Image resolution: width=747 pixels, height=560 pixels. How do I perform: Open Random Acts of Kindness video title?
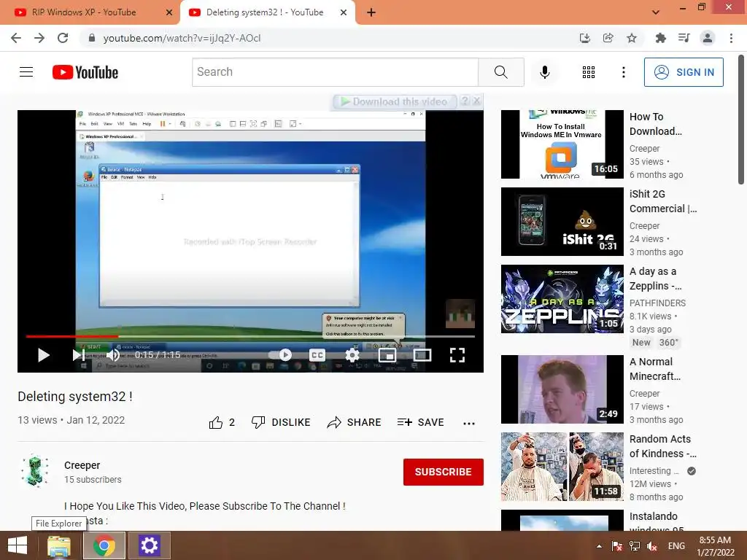662,446
